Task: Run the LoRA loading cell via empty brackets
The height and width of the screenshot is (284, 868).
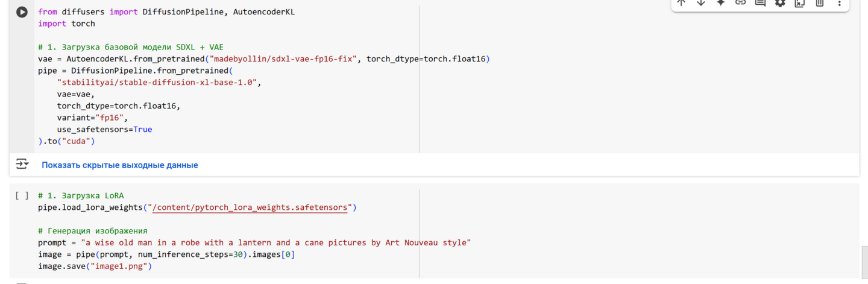Action: click(22, 195)
